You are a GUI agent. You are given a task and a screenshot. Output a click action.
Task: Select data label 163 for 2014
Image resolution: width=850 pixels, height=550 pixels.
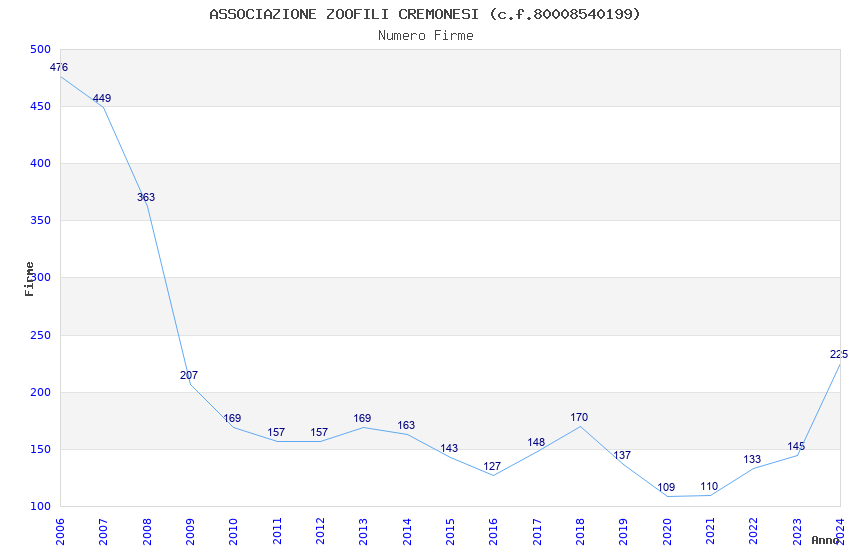coord(406,425)
